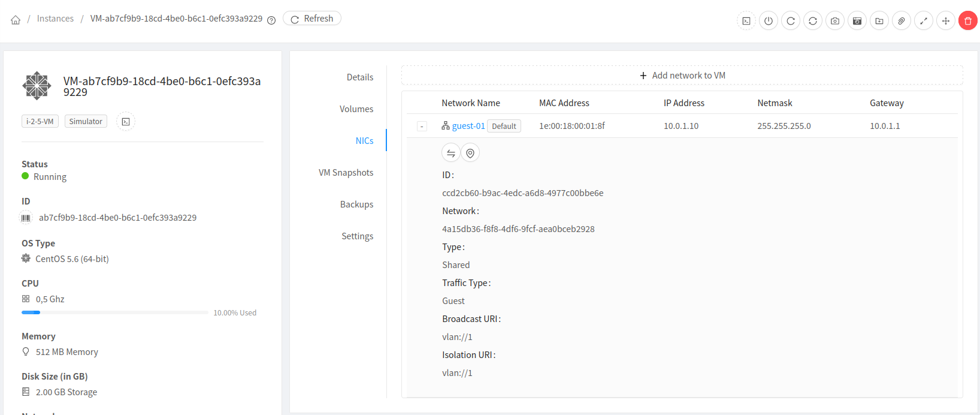Click Add network to VM
980x415 pixels.
[x=682, y=76]
